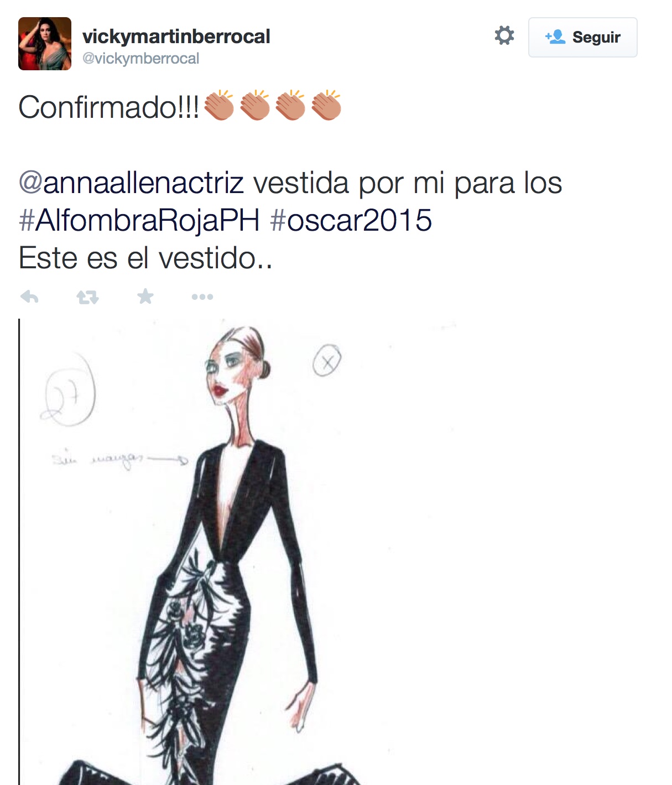Click the circled X mark in the sketch
The width and height of the screenshot is (672, 785).
(x=327, y=361)
